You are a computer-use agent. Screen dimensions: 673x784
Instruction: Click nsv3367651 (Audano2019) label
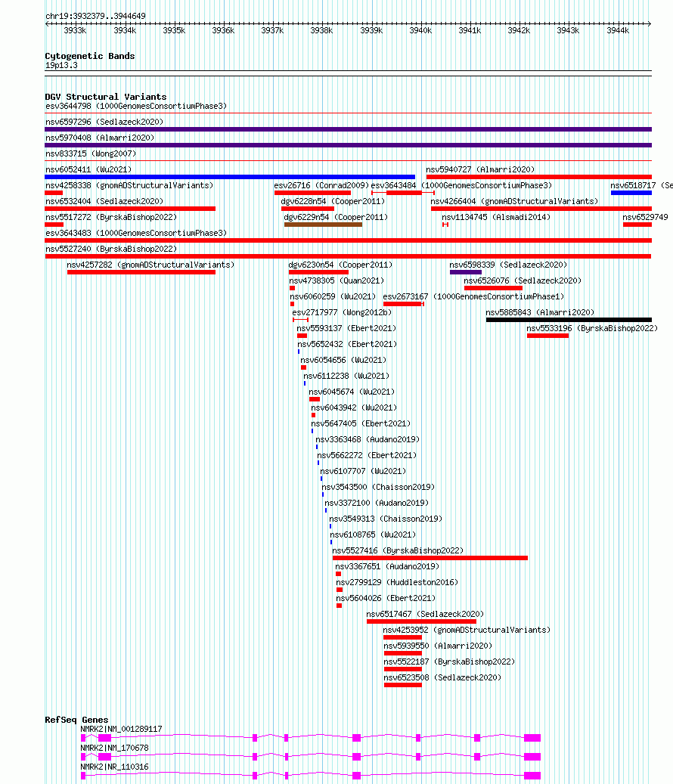[387, 566]
